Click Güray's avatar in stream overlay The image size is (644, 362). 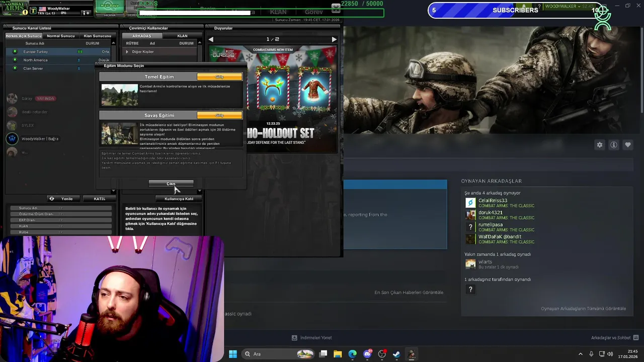pos(12,99)
